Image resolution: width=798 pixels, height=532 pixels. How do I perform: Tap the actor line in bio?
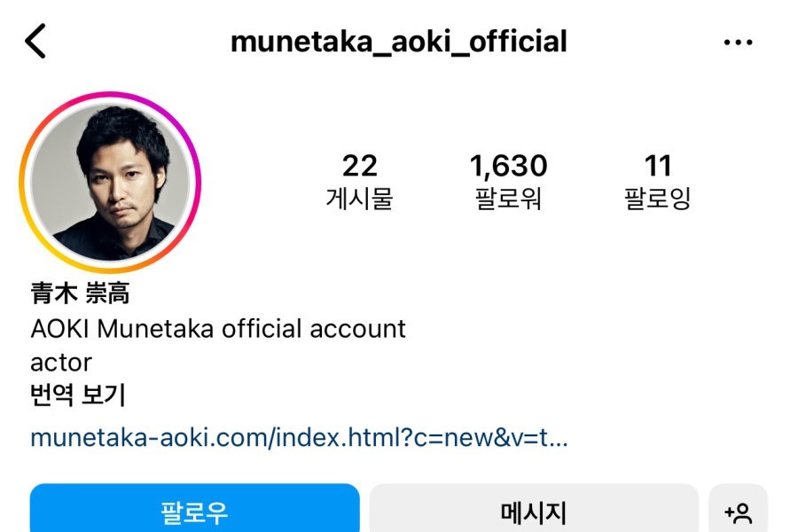tap(61, 363)
